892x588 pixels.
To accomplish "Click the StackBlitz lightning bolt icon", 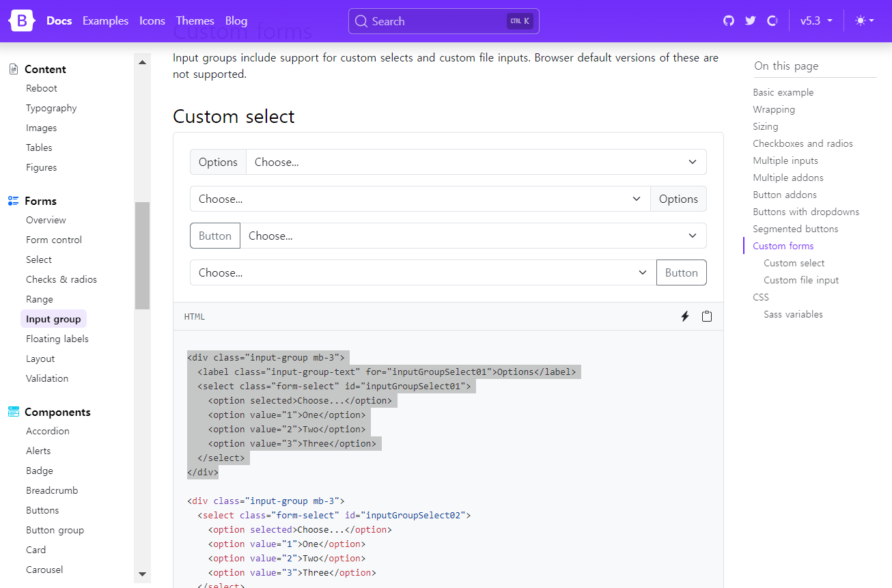I will click(685, 316).
